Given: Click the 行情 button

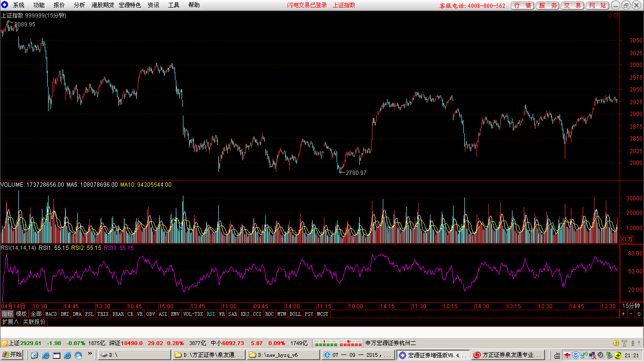Looking at the screenshot, I should (x=522, y=6).
